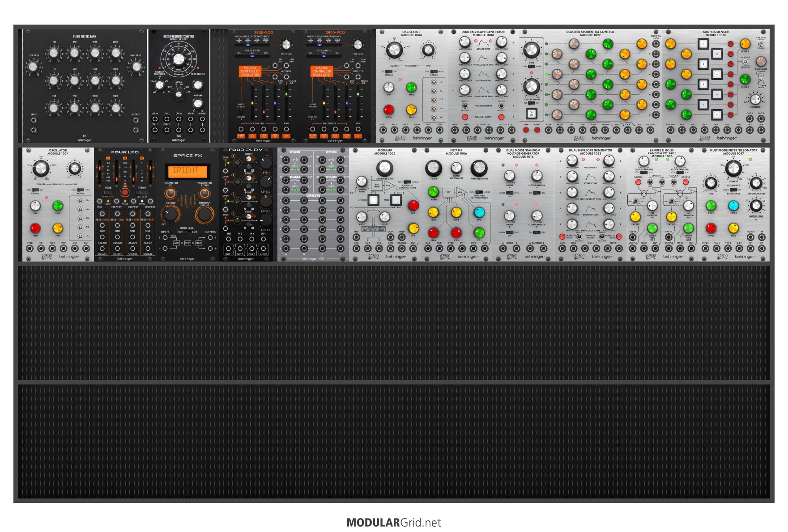Click the Level 1 knob on Four Play

pyautogui.click(x=266, y=162)
